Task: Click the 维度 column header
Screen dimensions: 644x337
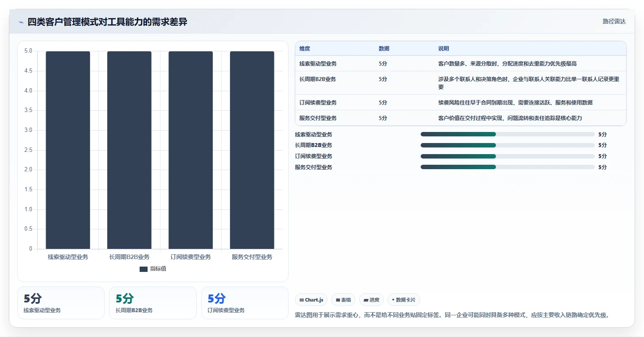Action: (305, 49)
